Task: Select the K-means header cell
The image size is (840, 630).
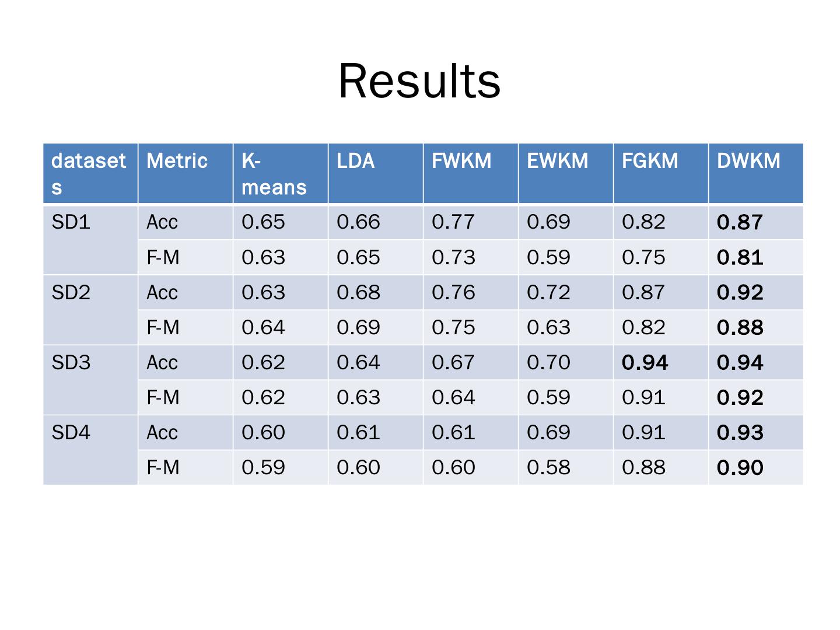Action: (x=274, y=173)
